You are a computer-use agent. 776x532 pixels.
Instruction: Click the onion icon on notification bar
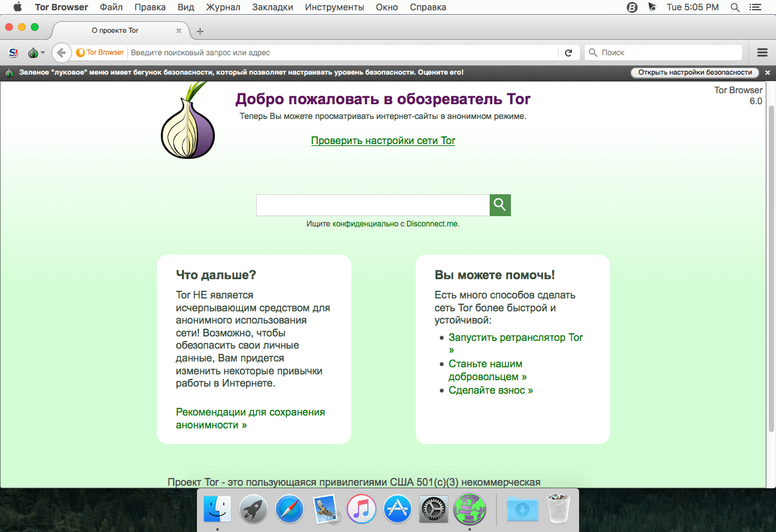coord(9,73)
